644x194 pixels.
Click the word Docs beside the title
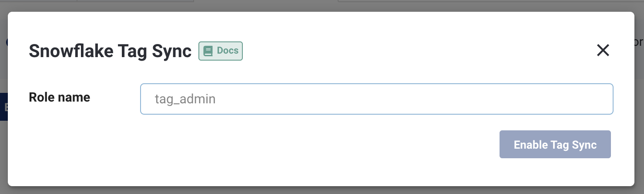coord(228,51)
